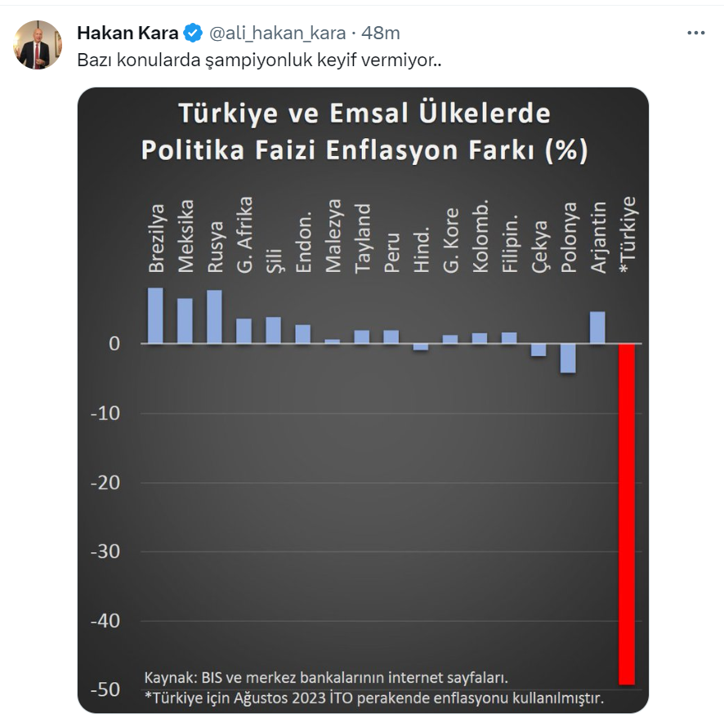Click the blue verified badge icon
The height and width of the screenshot is (728, 724).
pos(194,33)
